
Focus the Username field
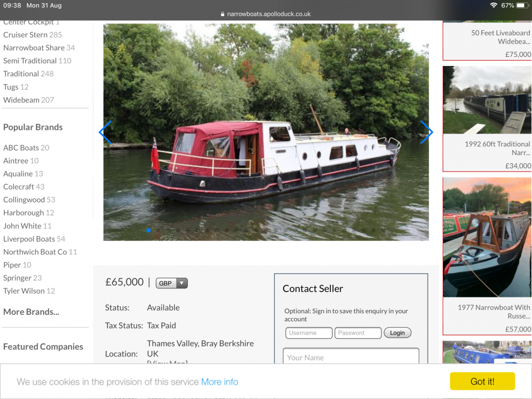point(309,333)
